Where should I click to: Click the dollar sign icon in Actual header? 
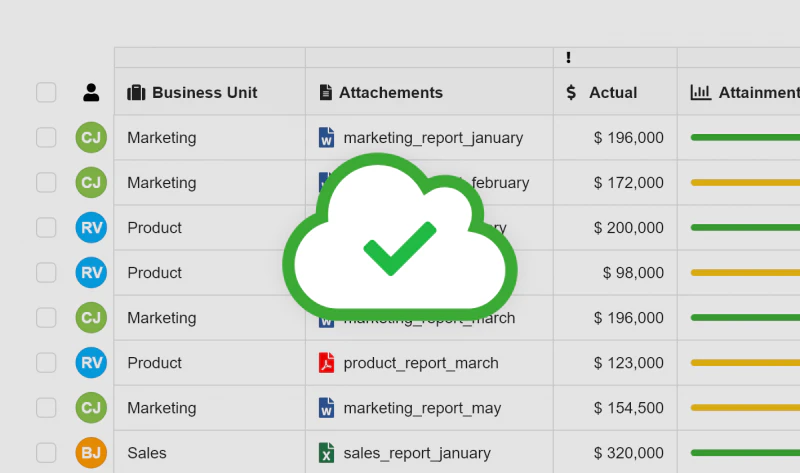(571, 92)
